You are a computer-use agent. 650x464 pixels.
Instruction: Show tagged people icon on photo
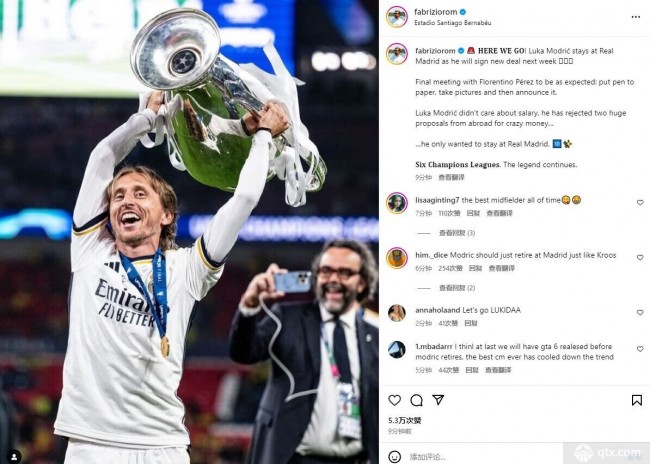[14, 457]
